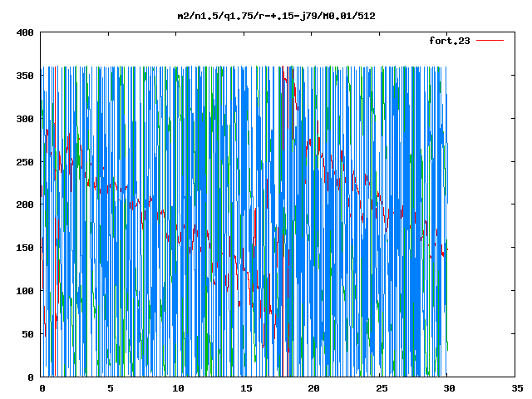
Task: Click y-axis label 50
Action: (28, 334)
